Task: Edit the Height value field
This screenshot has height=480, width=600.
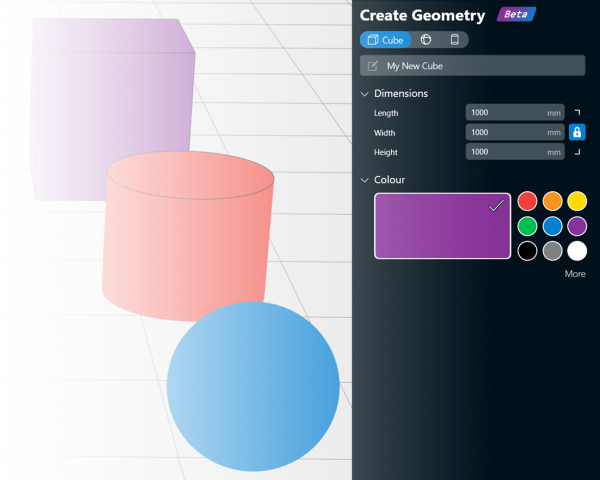Action: pyautogui.click(x=515, y=152)
